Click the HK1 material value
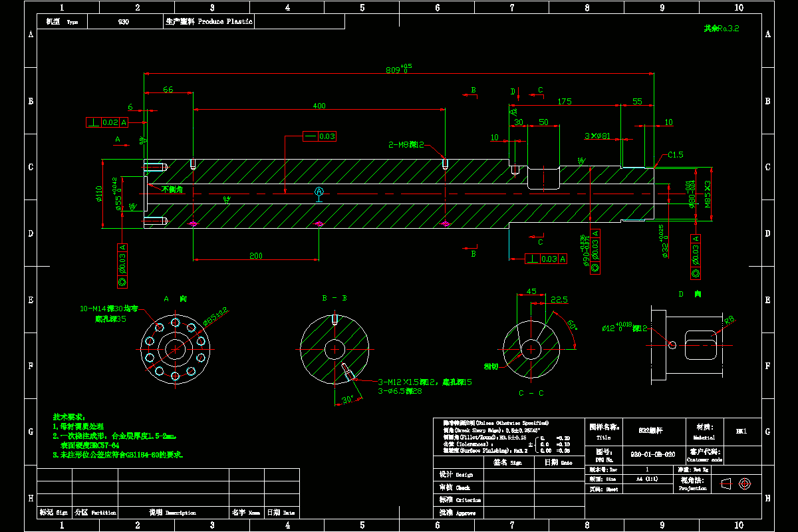 [x=741, y=431]
